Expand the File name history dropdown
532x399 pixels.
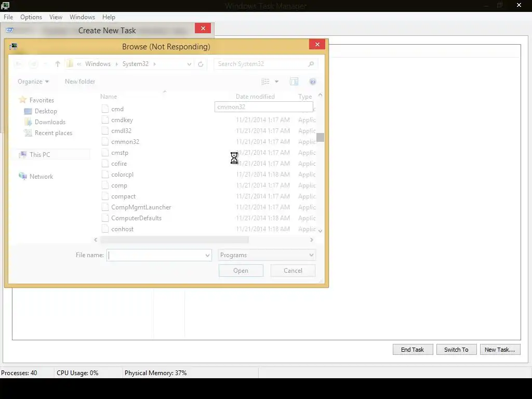[207, 255]
